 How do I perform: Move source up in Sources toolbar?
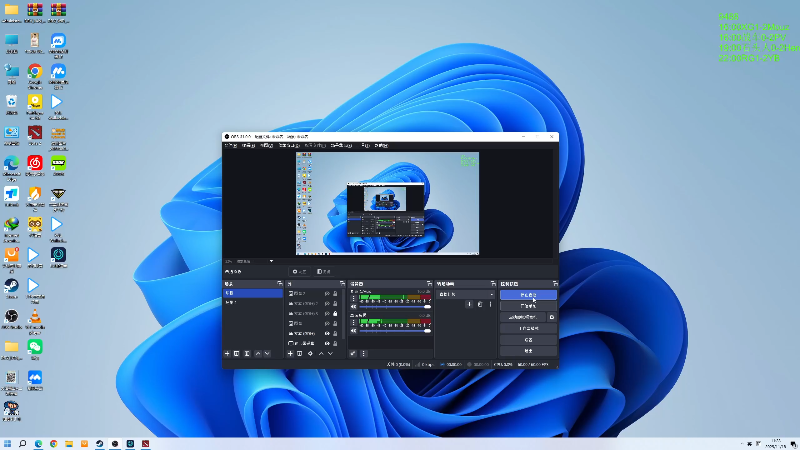pyautogui.click(x=321, y=354)
